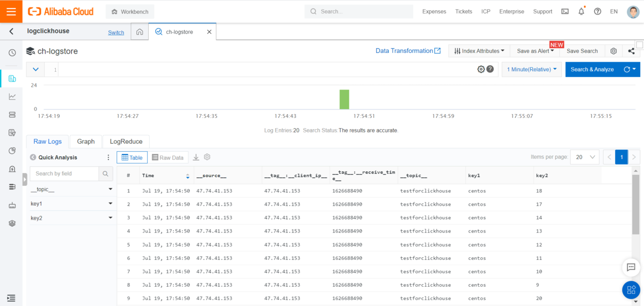Screen dimensions: 644x306
Task: Open the orange hamburger main menu
Action: click(x=11, y=11)
